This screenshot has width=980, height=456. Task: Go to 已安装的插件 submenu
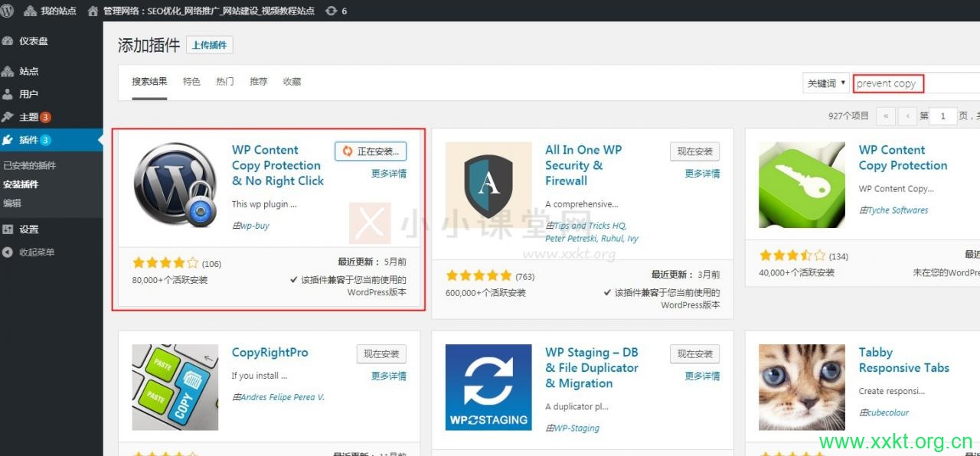(x=29, y=165)
